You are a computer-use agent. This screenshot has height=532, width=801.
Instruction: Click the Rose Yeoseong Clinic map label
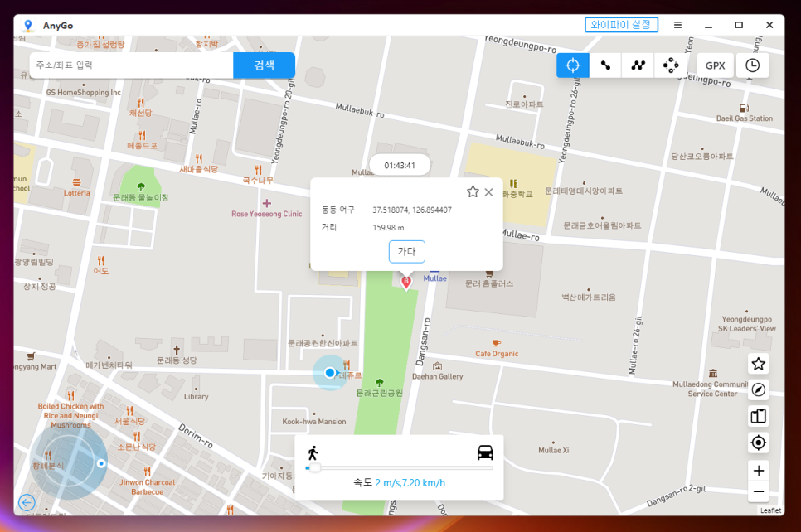point(267,214)
